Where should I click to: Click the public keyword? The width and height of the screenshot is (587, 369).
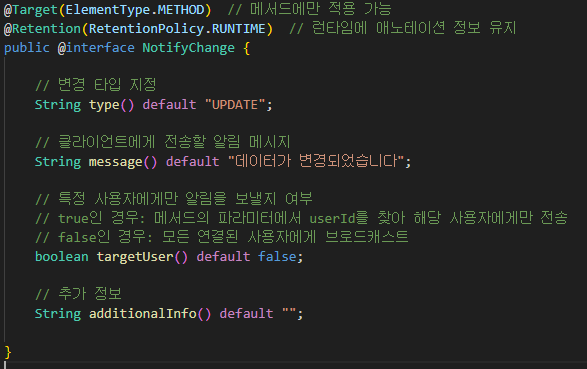tap(27, 48)
